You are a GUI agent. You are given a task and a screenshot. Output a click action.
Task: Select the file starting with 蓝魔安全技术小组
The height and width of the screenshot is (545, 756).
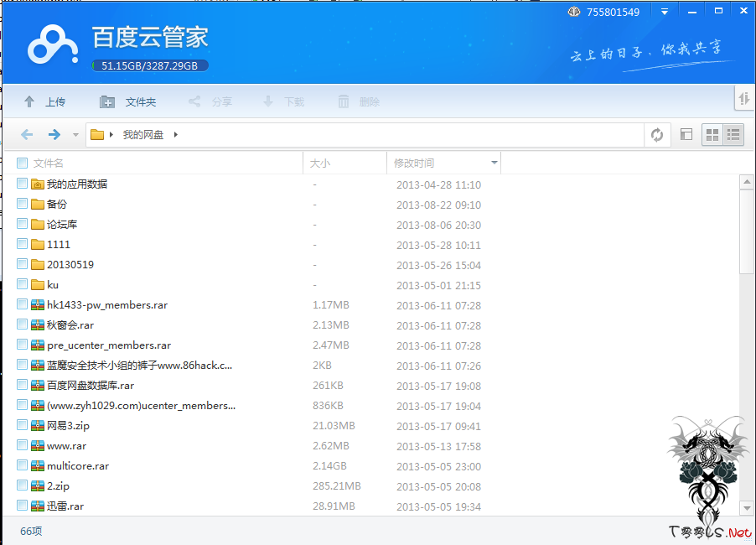coord(139,365)
